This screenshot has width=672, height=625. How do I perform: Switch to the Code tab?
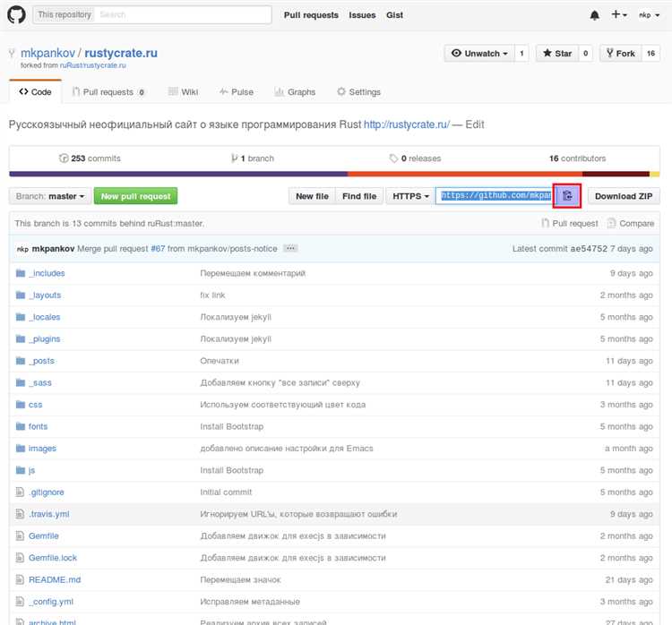35,91
